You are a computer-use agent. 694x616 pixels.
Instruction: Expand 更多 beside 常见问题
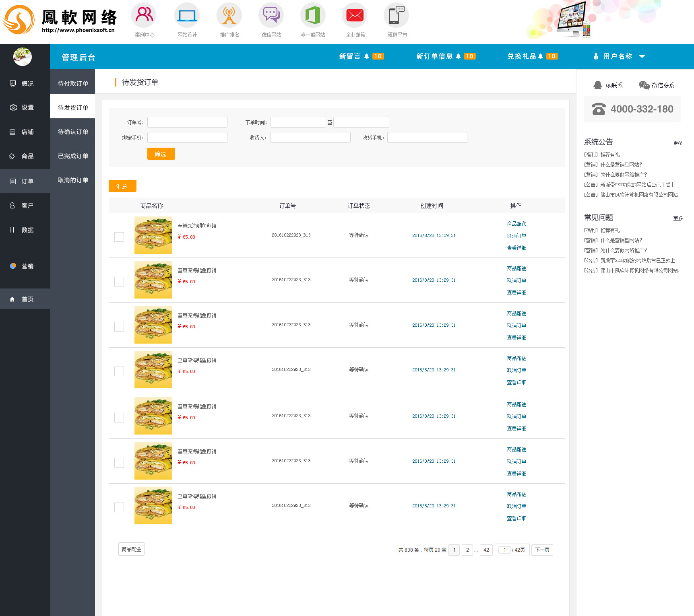pyautogui.click(x=678, y=218)
